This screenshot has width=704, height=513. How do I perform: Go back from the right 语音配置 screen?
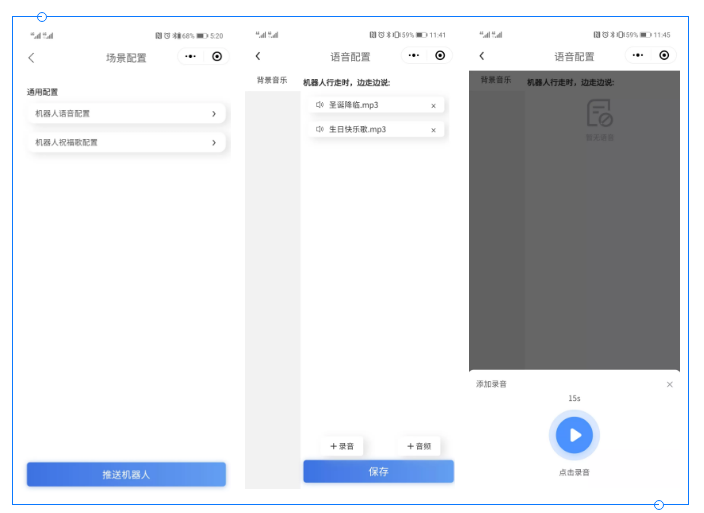(482, 56)
